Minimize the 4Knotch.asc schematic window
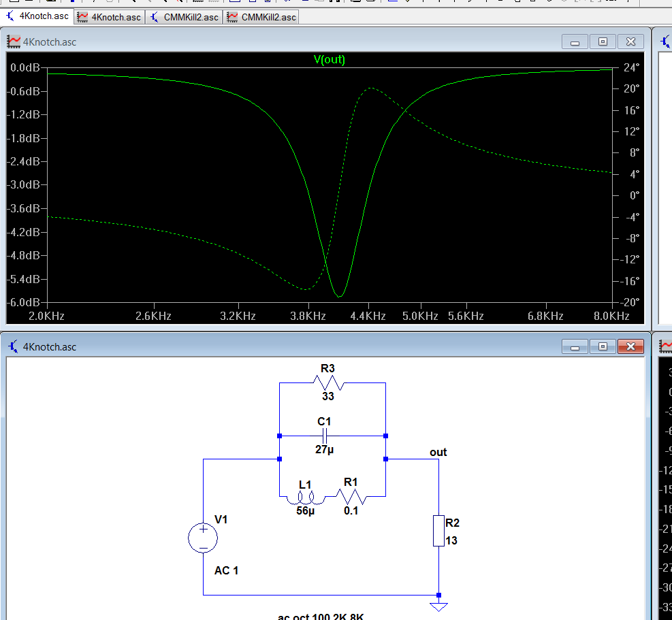This screenshot has width=672, height=620. [x=575, y=346]
